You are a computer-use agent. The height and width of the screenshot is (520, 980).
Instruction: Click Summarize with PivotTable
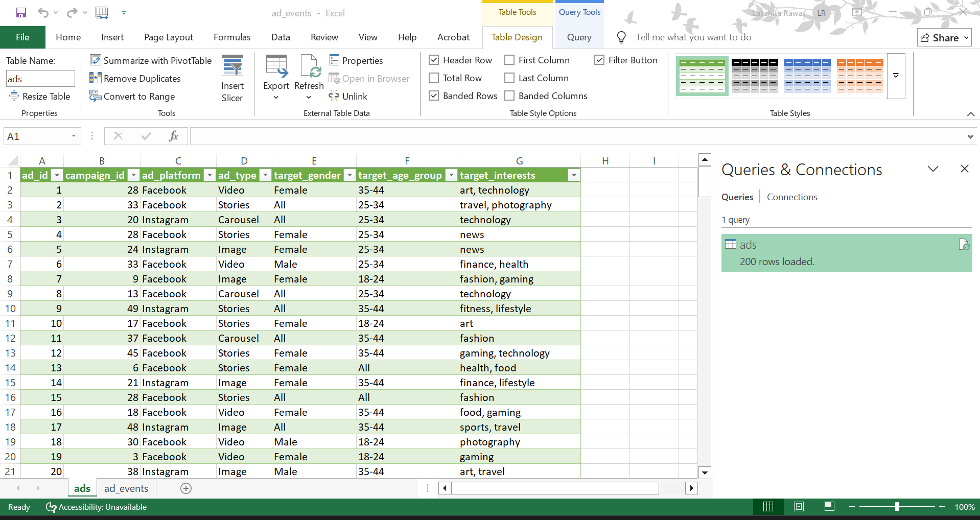pyautogui.click(x=151, y=60)
